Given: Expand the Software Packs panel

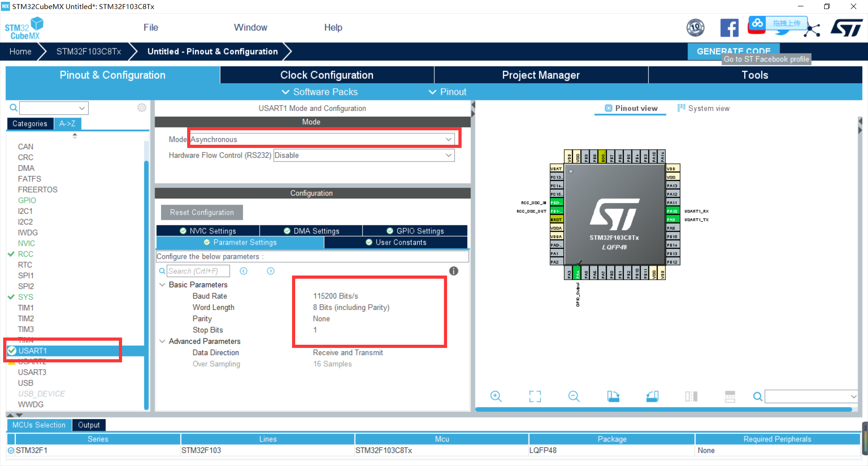Looking at the screenshot, I should (x=319, y=92).
